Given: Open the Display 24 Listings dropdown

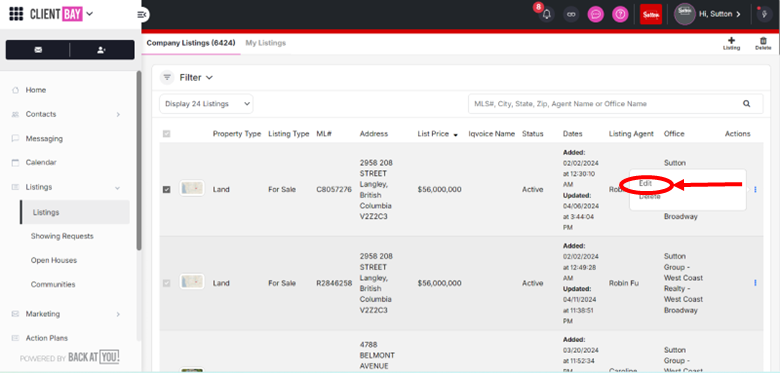Looking at the screenshot, I should (x=206, y=104).
